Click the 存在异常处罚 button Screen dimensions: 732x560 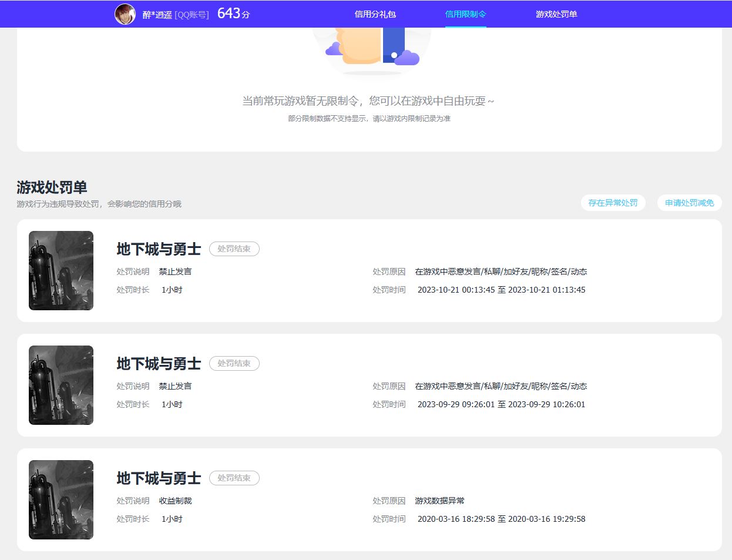(613, 203)
